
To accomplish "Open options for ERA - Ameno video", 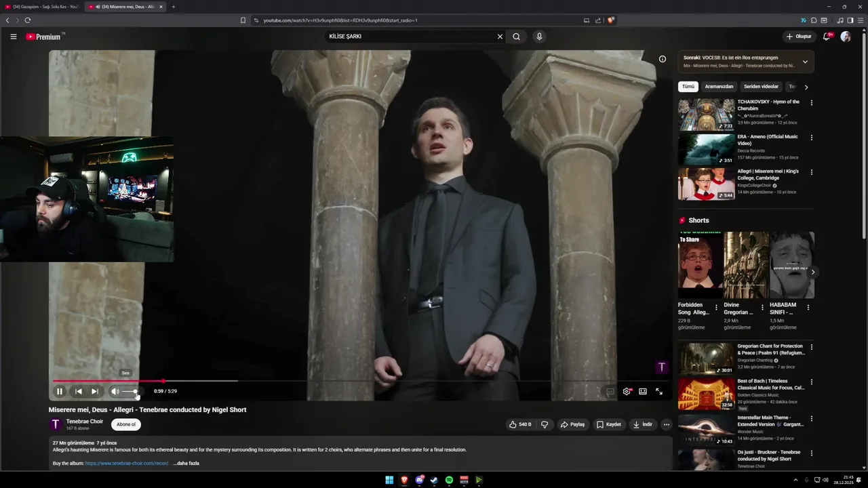I will 812,138.
